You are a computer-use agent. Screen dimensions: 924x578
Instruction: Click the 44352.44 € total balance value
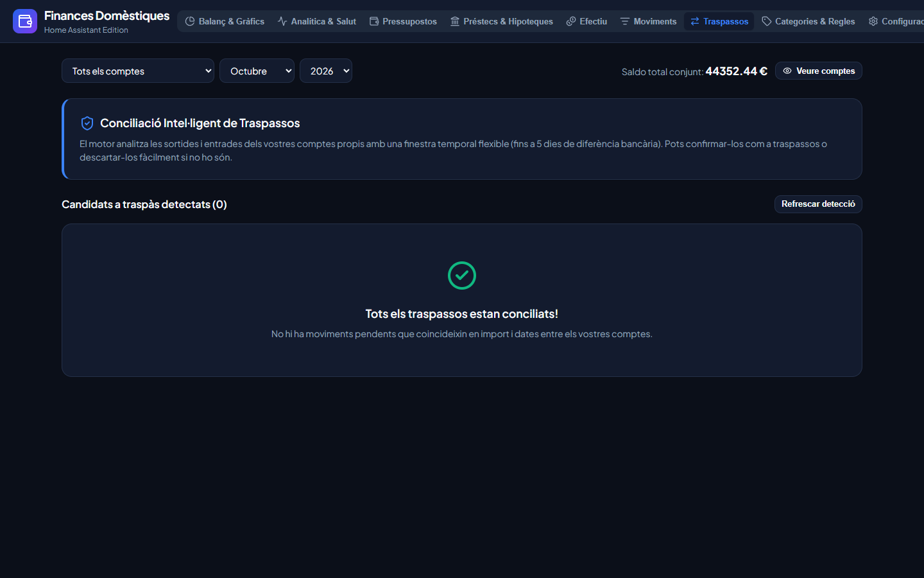pyautogui.click(x=737, y=71)
